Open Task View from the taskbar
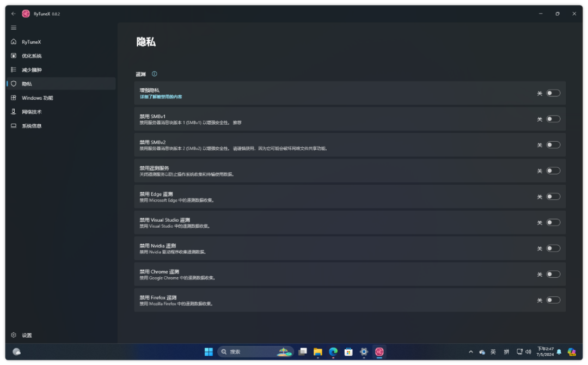 (303, 351)
